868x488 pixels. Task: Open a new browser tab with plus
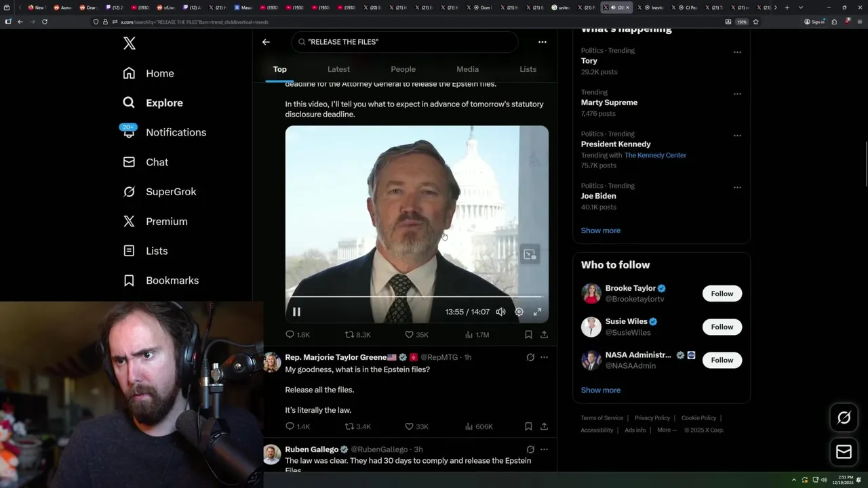tap(787, 7)
